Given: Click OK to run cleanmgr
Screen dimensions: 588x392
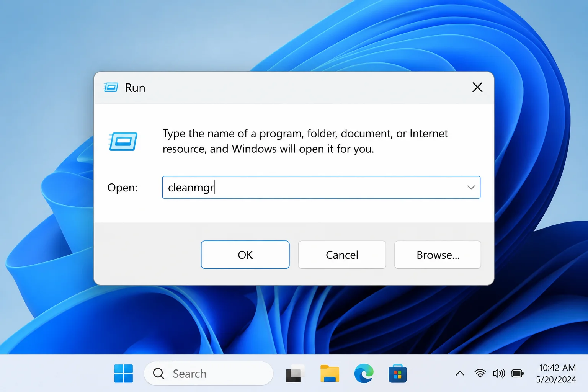Looking at the screenshot, I should [x=245, y=255].
